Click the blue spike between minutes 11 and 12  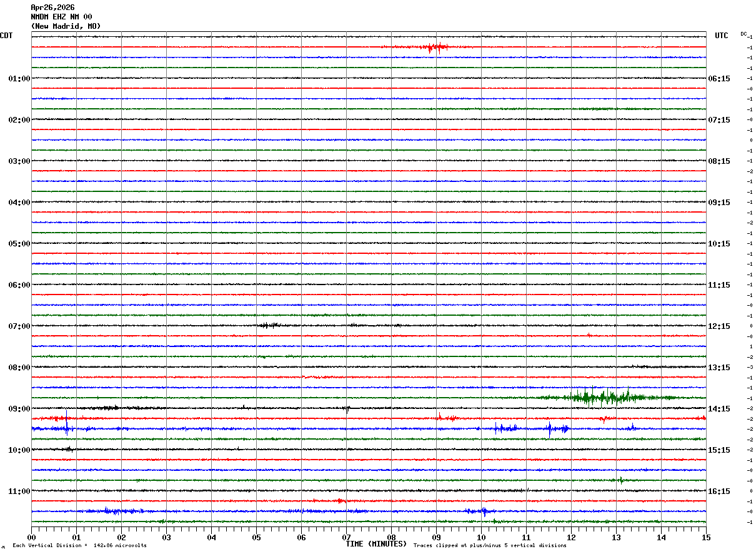pyautogui.click(x=550, y=429)
